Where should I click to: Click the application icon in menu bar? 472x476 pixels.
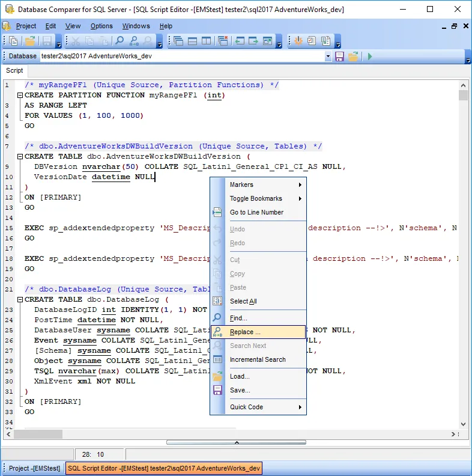(6, 26)
